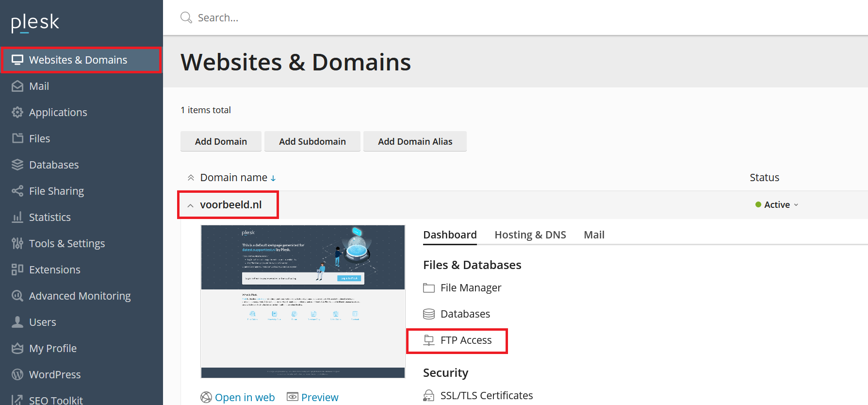Click the File Sharing share icon
868x405 pixels.
17,191
